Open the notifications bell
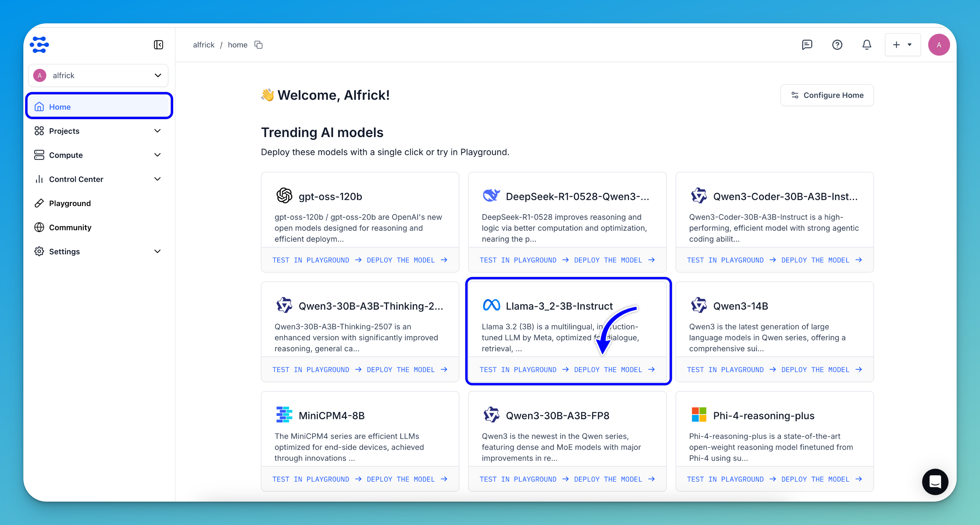The image size is (980, 525). pos(867,45)
